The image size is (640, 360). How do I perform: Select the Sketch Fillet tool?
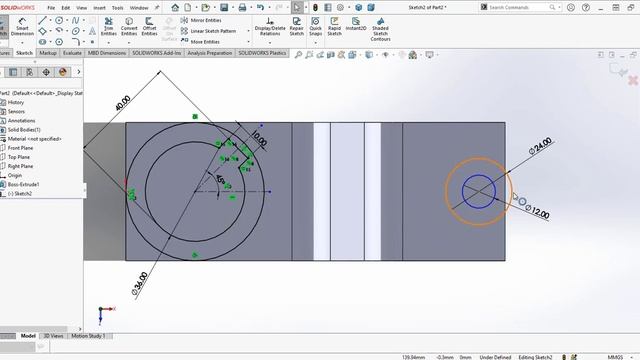76,42
